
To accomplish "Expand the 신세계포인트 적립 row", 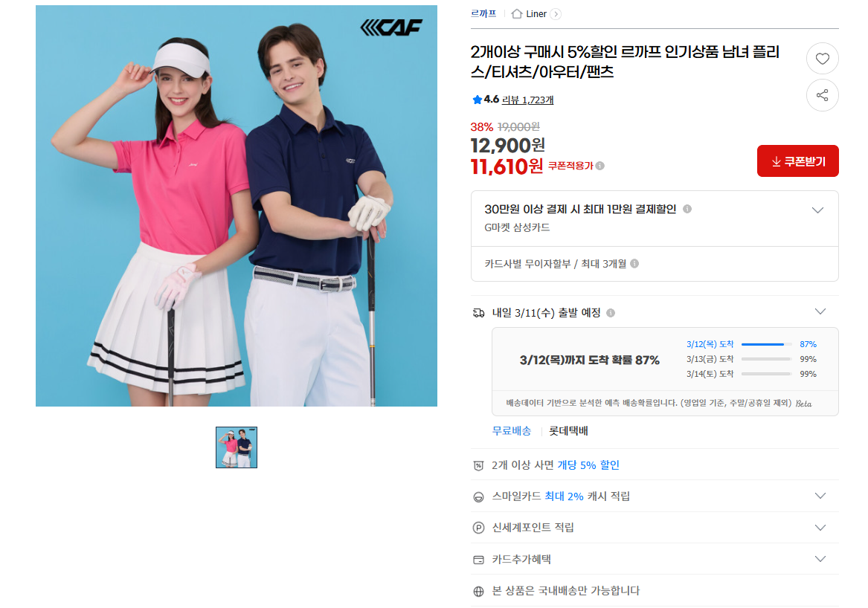I will click(x=820, y=527).
